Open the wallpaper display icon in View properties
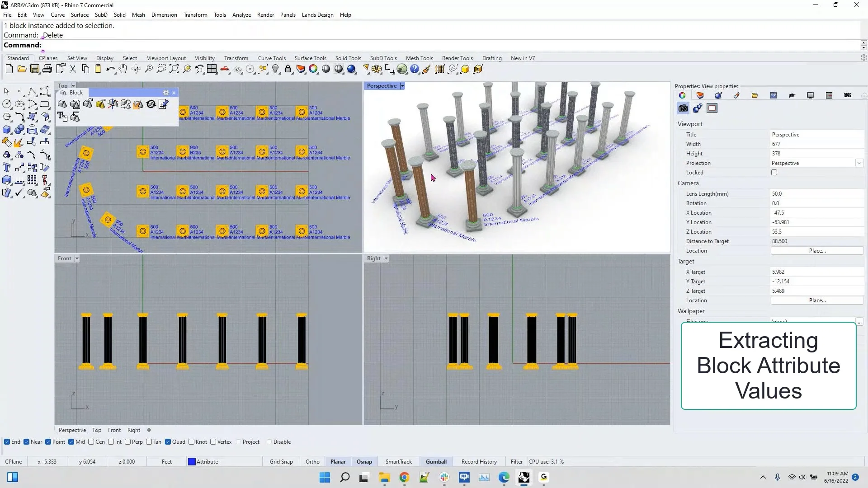The width and height of the screenshot is (868, 488). click(x=712, y=108)
